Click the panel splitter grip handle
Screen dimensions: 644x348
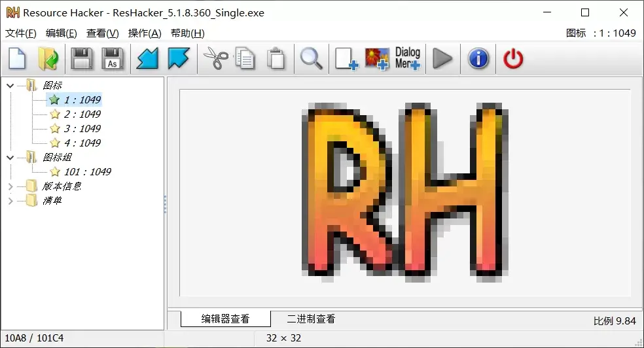coord(165,204)
